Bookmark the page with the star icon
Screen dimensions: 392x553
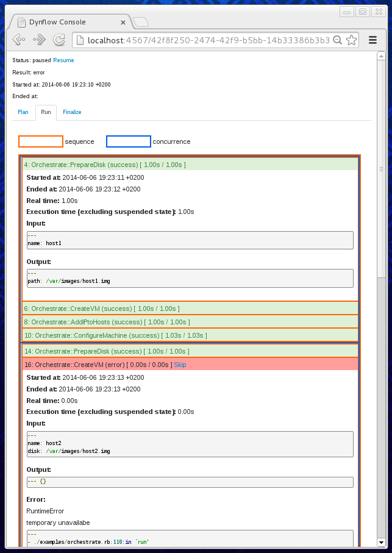(351, 40)
